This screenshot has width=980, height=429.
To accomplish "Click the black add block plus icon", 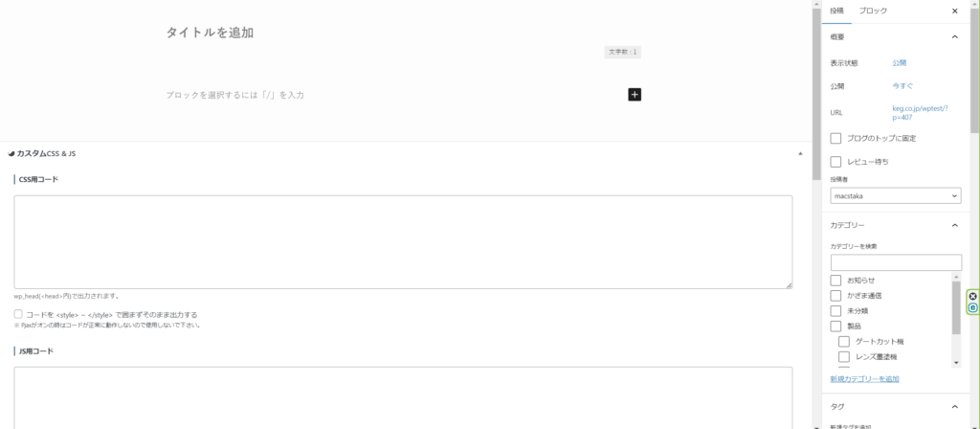I will (635, 94).
